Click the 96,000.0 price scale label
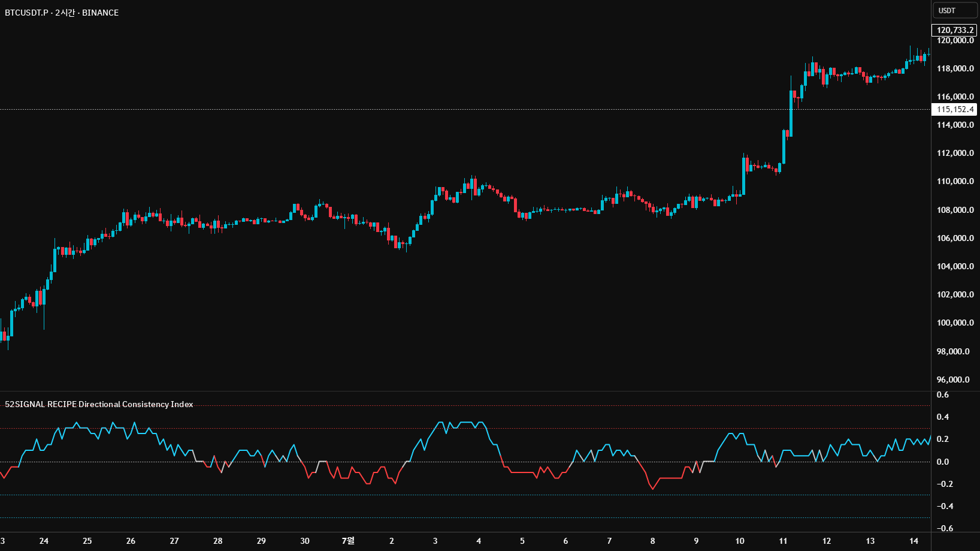Viewport: 980px width, 551px height. 954,380
